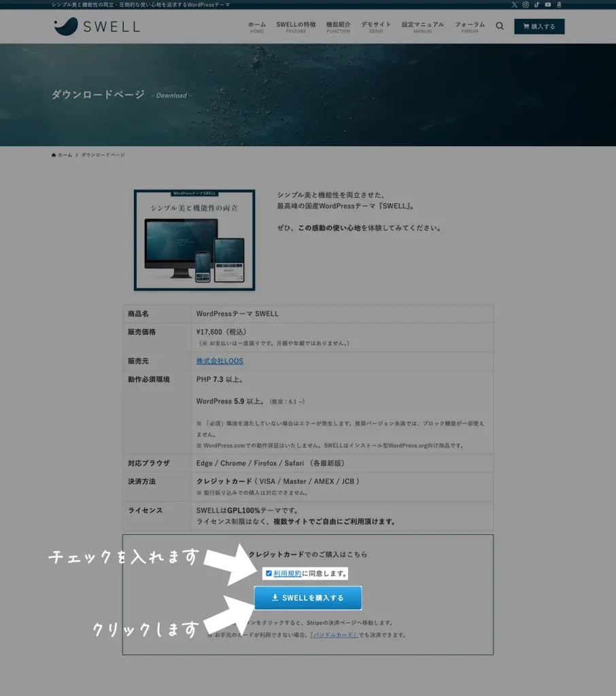This screenshot has width=616, height=696.
Task: Open the 設定マニュアル MANUAL menu item
Action: [422, 27]
